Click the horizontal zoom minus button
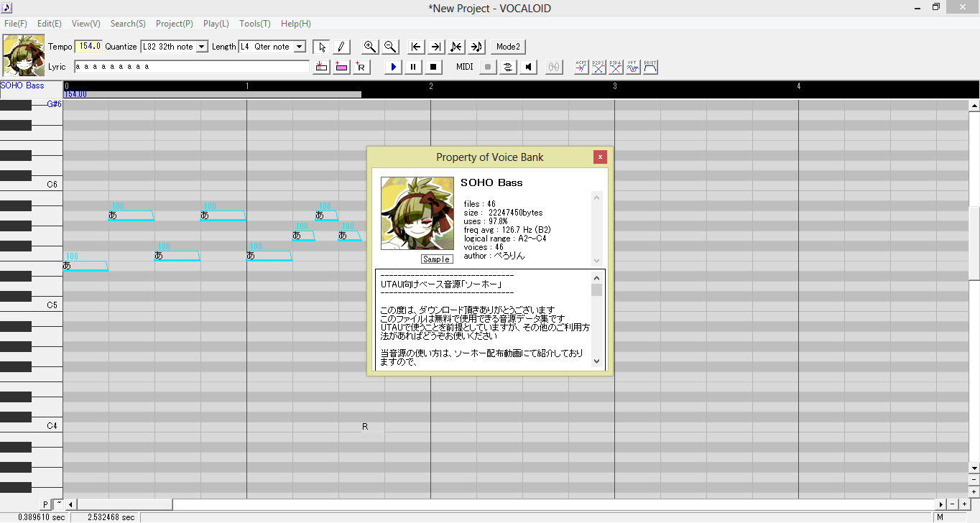This screenshot has width=980, height=523. (x=953, y=504)
